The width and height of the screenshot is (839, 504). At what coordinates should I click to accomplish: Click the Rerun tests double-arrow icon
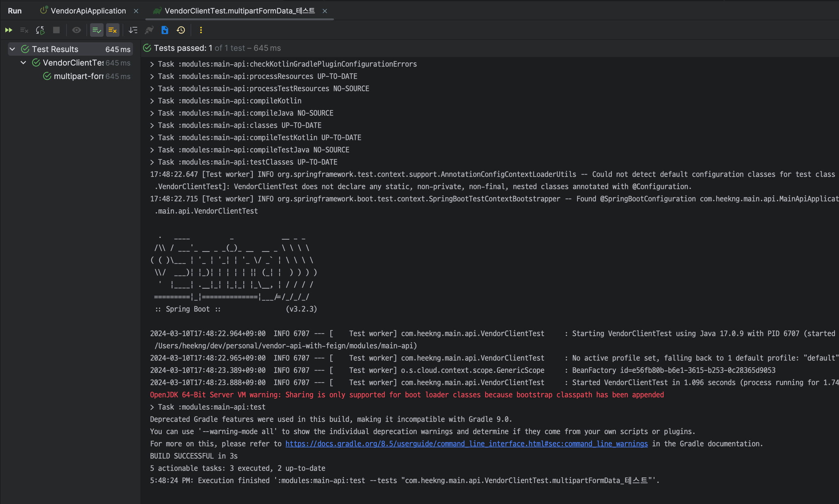pos(9,30)
